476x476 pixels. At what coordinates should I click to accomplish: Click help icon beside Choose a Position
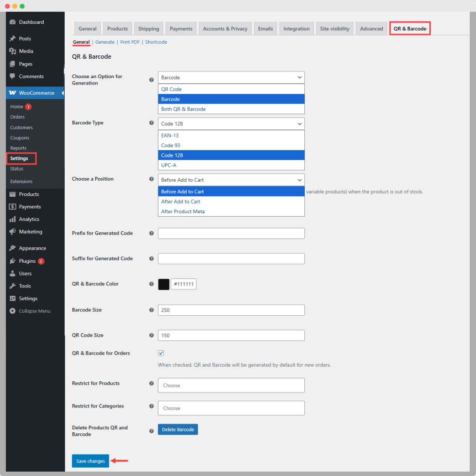(151, 179)
